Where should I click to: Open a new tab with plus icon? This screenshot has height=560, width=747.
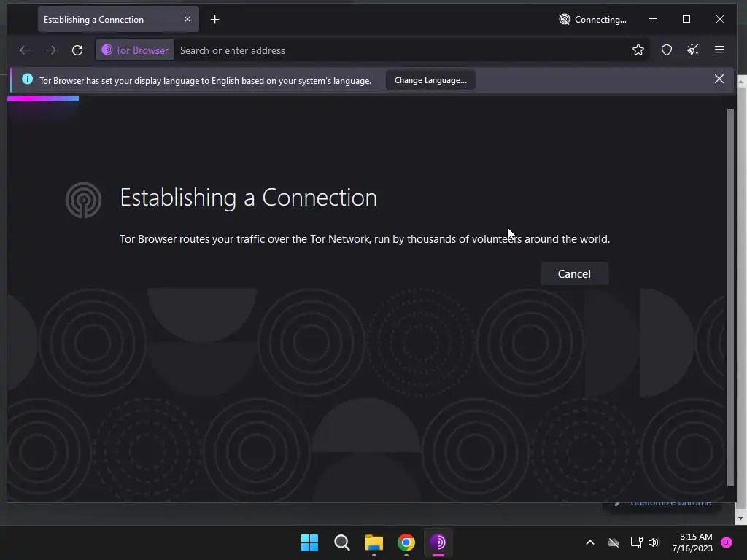tap(215, 20)
